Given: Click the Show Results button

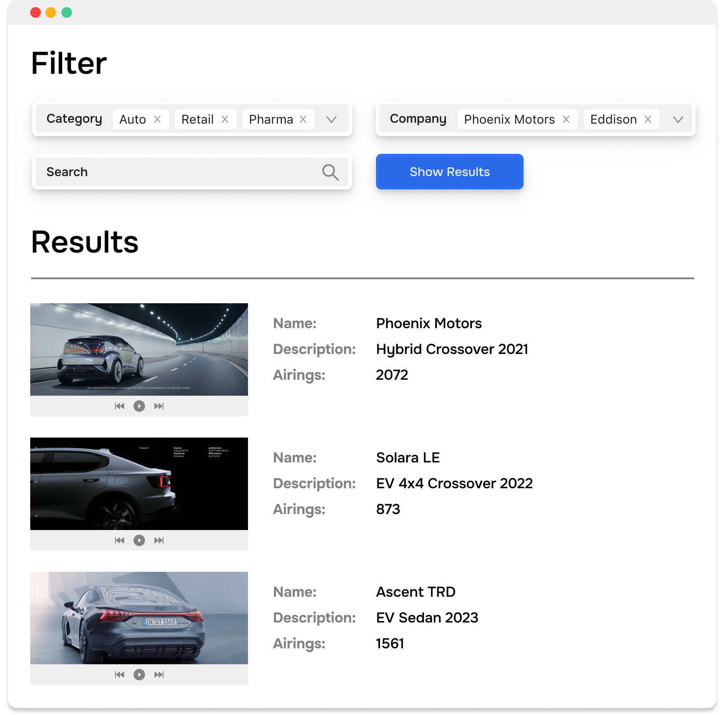Looking at the screenshot, I should [x=449, y=172].
